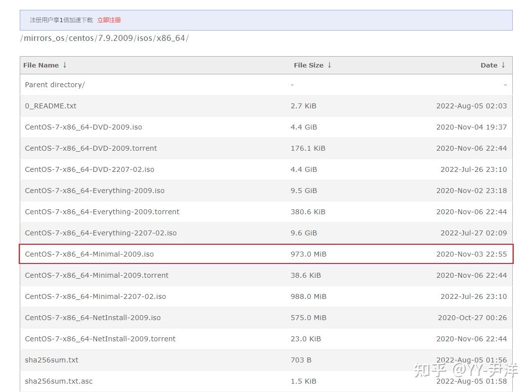Click the File Name sort arrow
Image resolution: width=532 pixels, height=392 pixels.
(x=65, y=65)
